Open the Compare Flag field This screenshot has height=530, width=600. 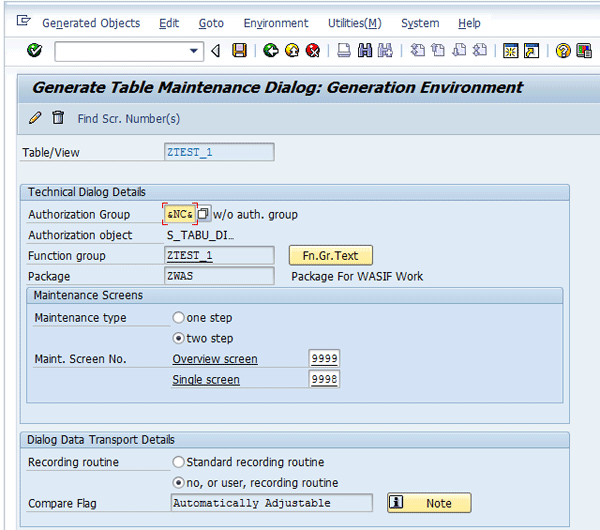tap(271, 503)
